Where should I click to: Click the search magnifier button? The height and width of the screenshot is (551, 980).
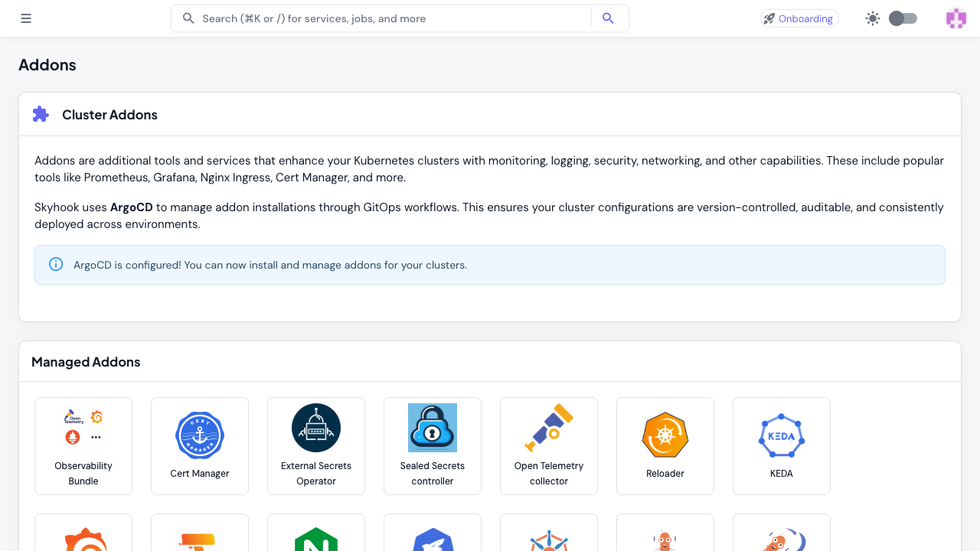[608, 18]
